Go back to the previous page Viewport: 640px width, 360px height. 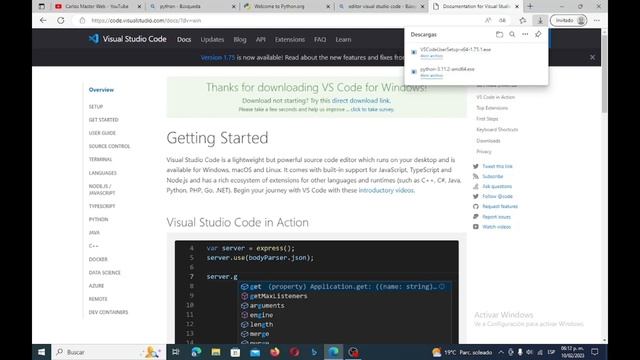click(x=43, y=20)
